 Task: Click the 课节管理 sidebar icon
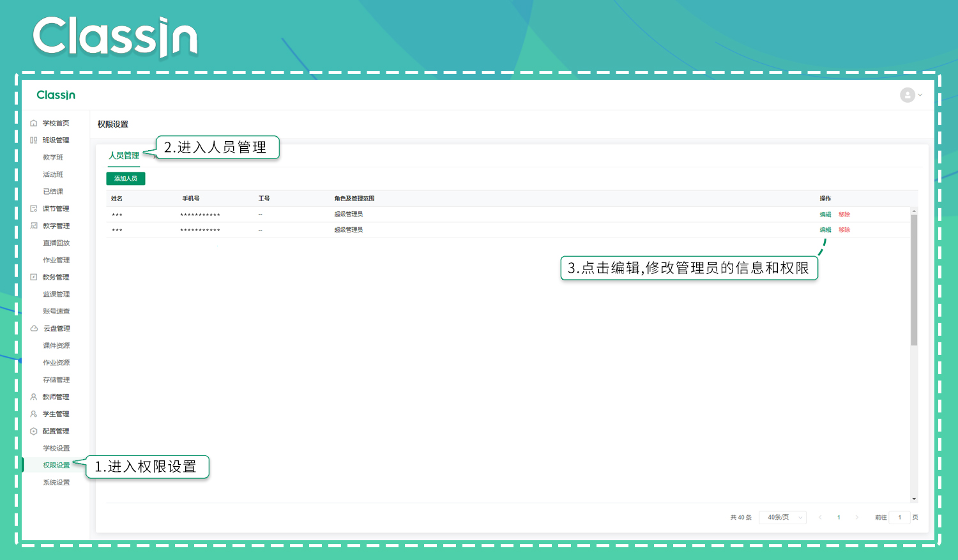tap(34, 209)
